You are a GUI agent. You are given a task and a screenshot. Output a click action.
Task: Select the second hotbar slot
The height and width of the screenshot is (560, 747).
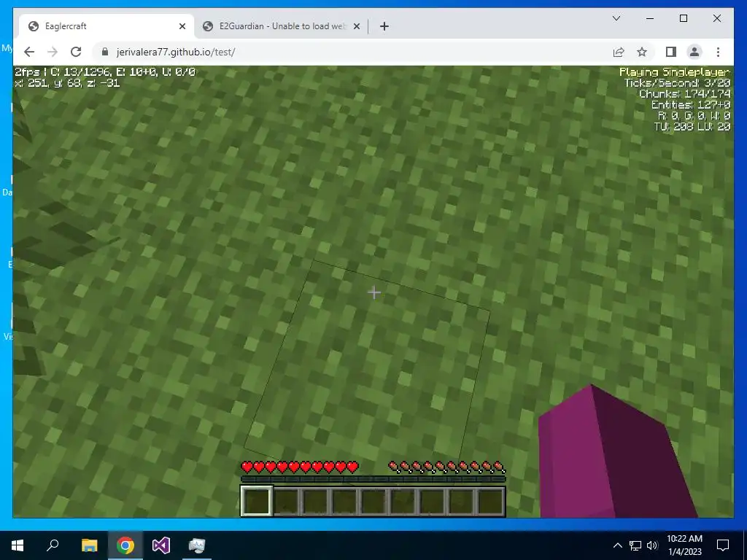pyautogui.click(x=286, y=501)
